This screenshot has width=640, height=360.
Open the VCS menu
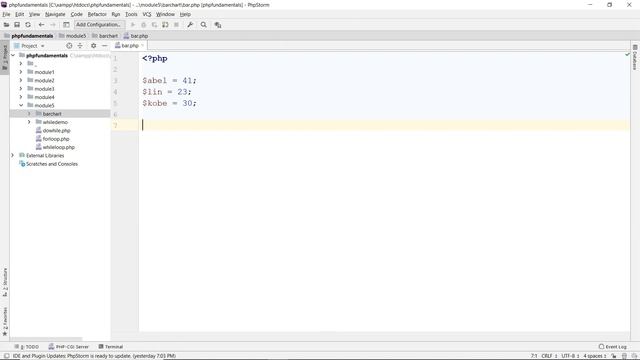pos(147,14)
